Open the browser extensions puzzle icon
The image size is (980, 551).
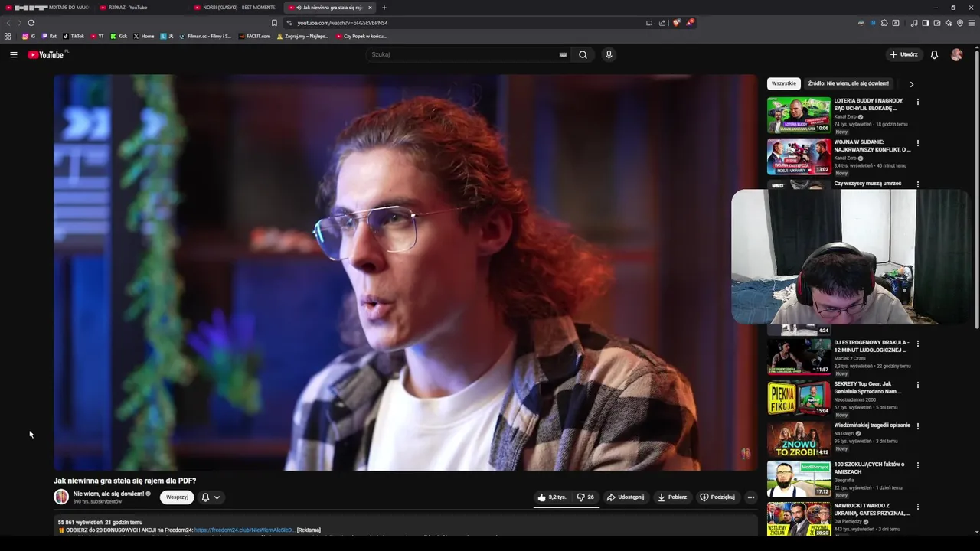[884, 23]
